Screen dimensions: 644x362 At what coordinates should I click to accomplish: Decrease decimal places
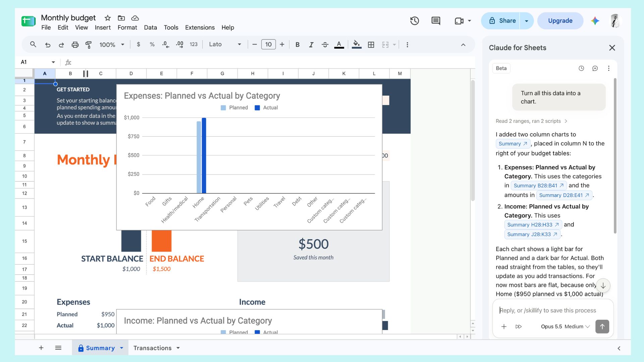pyautogui.click(x=166, y=44)
